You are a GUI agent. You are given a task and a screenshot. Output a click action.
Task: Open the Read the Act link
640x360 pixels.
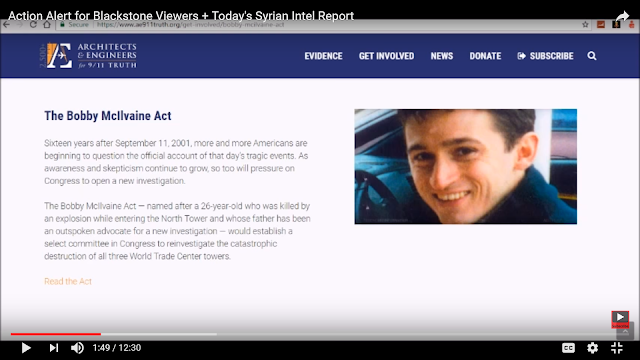click(x=68, y=281)
